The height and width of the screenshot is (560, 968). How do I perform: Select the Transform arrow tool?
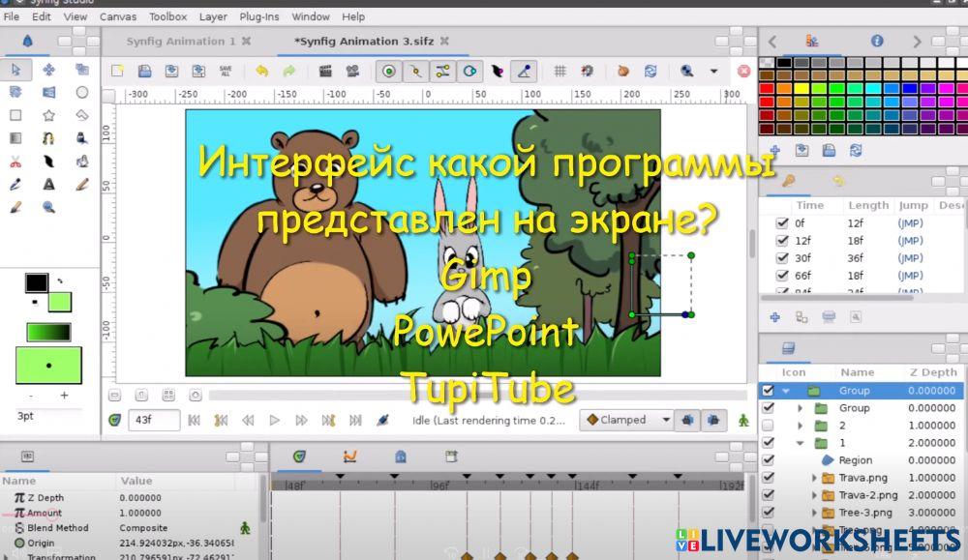coord(16,70)
